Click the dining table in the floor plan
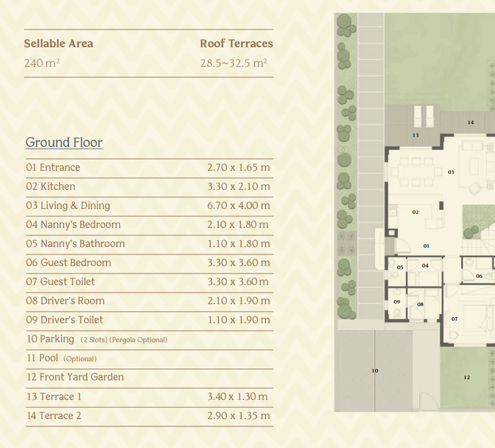The width and height of the screenshot is (495, 448). point(416,171)
